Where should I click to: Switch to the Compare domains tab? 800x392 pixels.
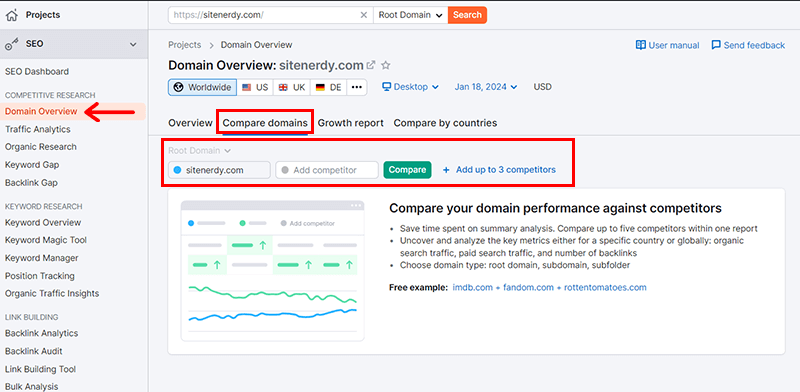[265, 123]
